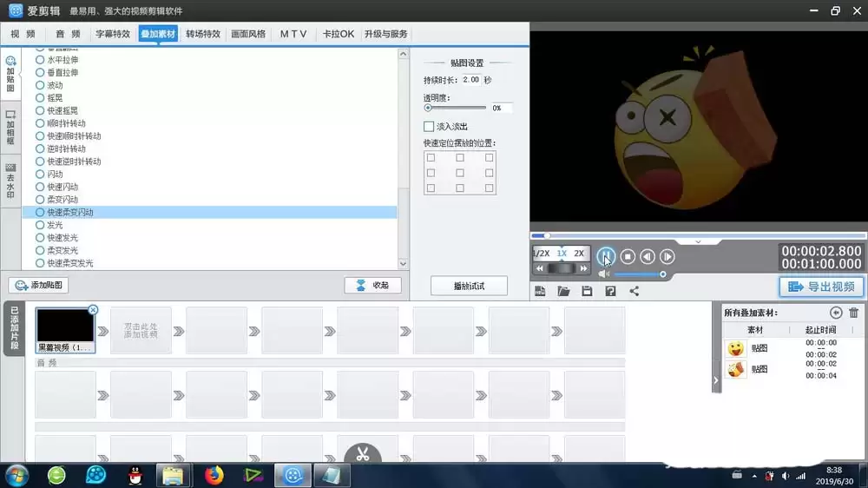
Task: Open the QQ penguin taskbar icon
Action: pyautogui.click(x=135, y=475)
